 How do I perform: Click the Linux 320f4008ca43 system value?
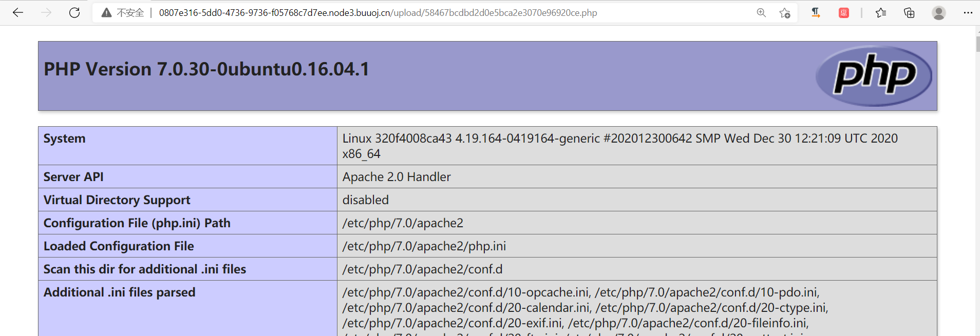click(620, 146)
